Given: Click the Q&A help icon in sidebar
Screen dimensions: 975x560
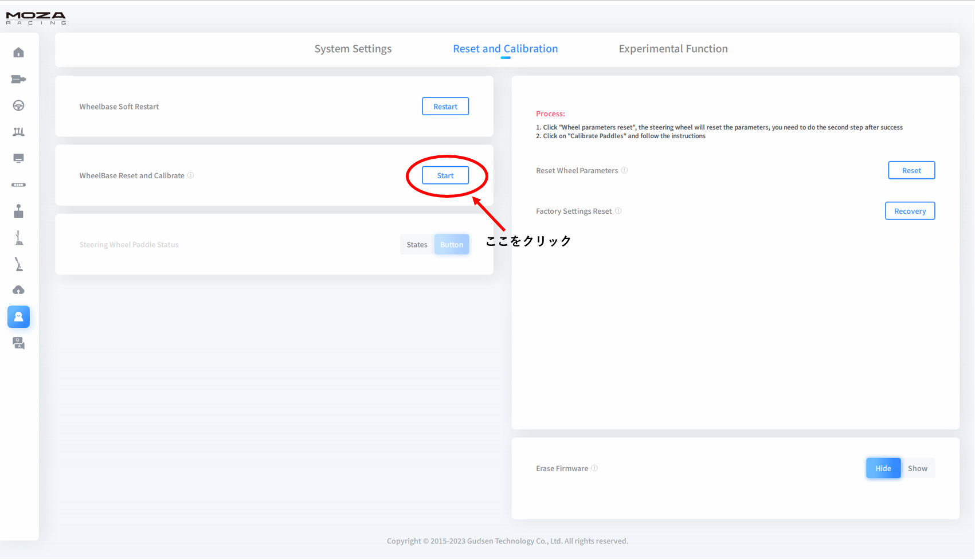Looking at the screenshot, I should tap(18, 343).
